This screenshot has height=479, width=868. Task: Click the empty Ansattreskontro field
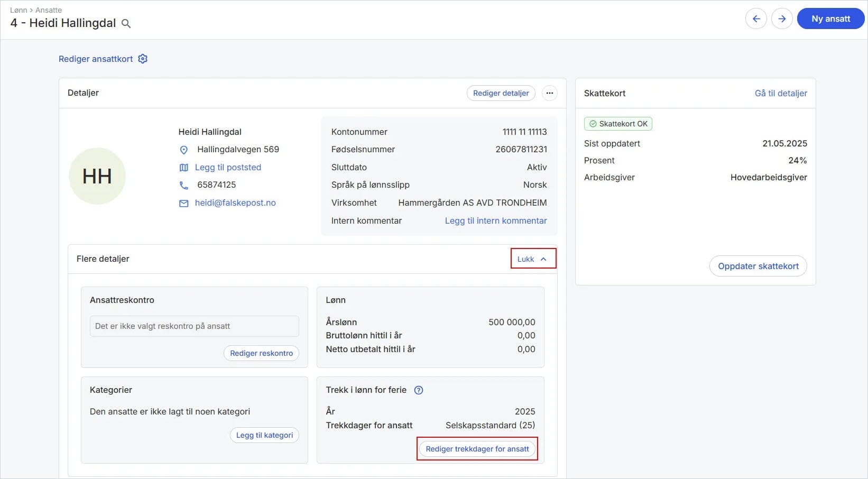pos(194,326)
